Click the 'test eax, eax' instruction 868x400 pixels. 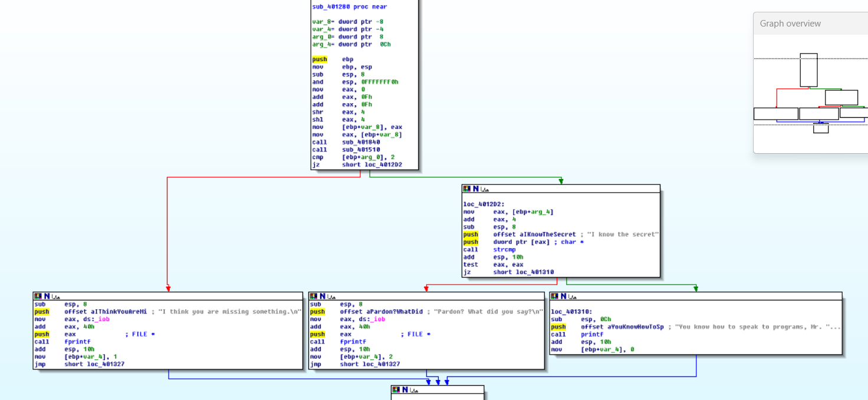pyautogui.click(x=493, y=265)
